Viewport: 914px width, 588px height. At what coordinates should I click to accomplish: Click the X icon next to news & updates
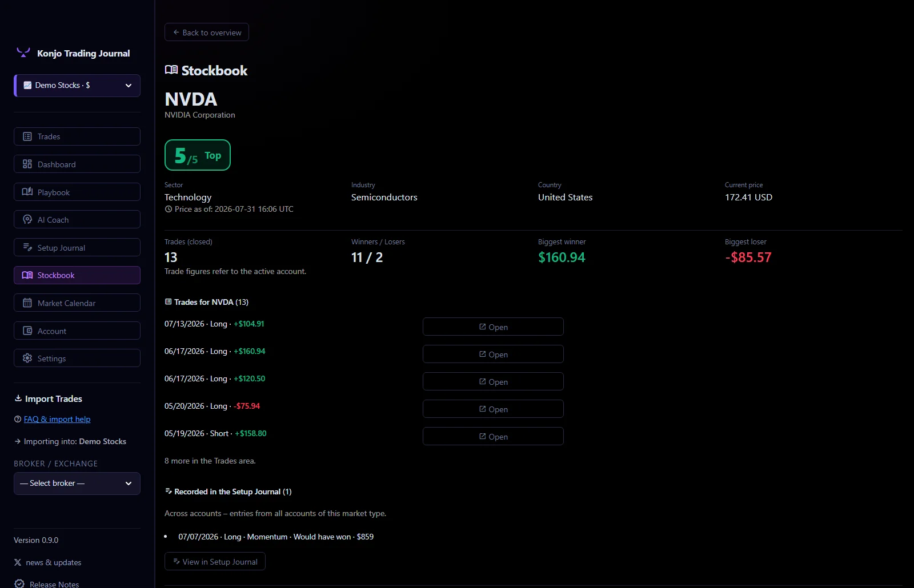18,562
